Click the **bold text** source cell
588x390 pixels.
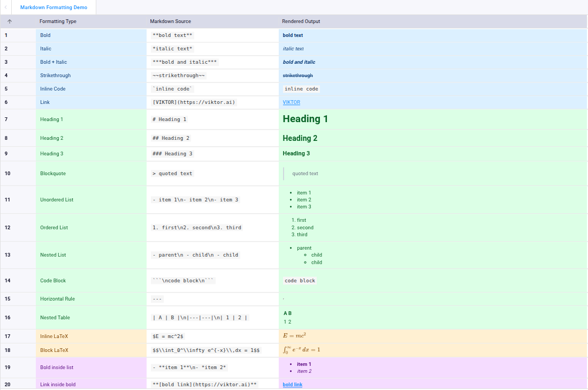pos(212,35)
